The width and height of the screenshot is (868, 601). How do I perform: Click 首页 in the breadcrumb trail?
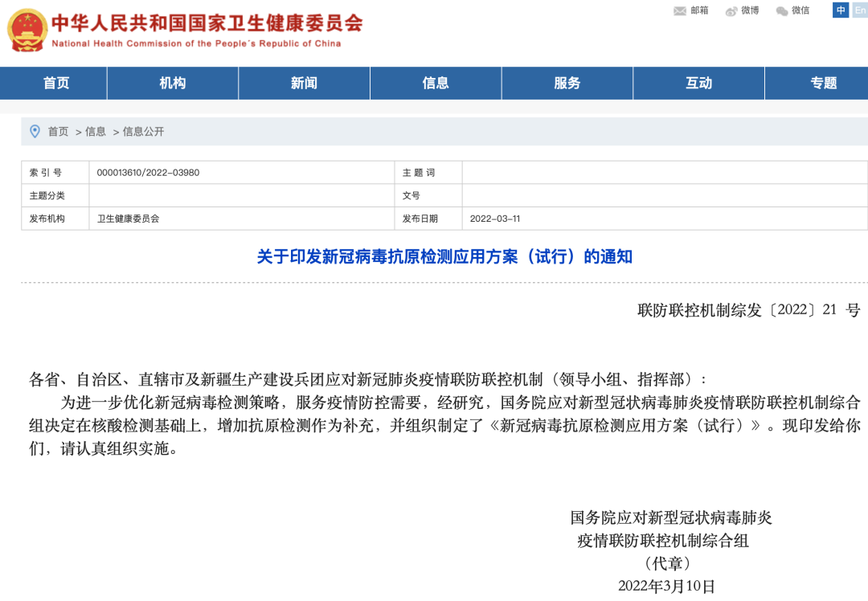point(57,132)
